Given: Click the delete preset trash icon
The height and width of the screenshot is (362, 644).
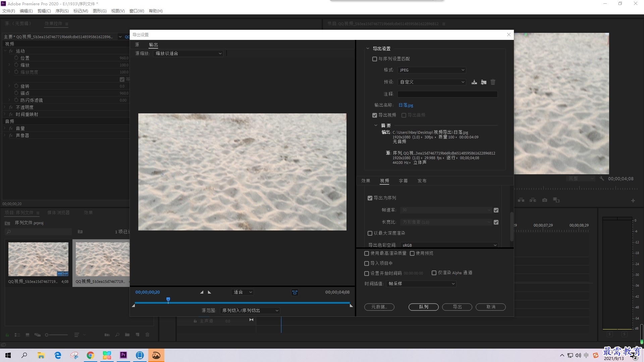Looking at the screenshot, I should coord(493,82).
